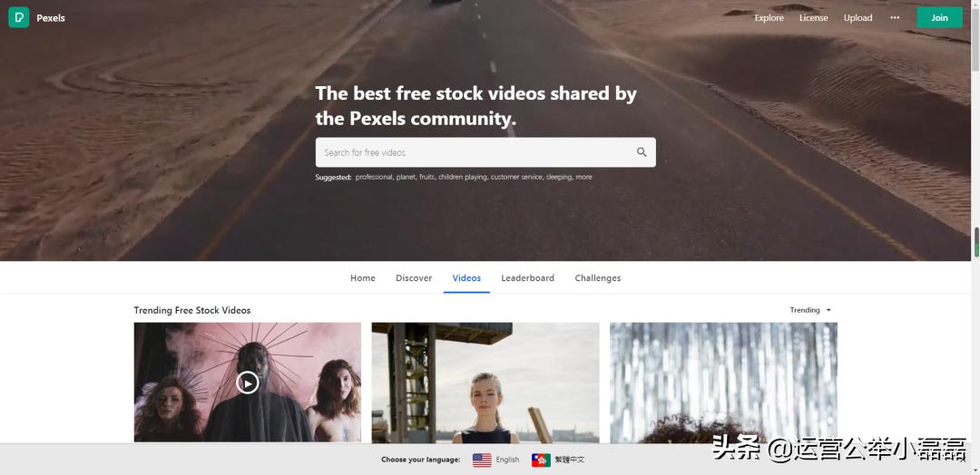Click the scrollbar up arrow

975,4
